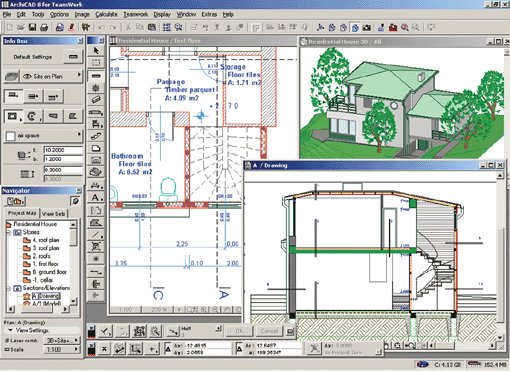Click the red pen icon in the toolbar
The image size is (510, 371).
tap(71, 27)
